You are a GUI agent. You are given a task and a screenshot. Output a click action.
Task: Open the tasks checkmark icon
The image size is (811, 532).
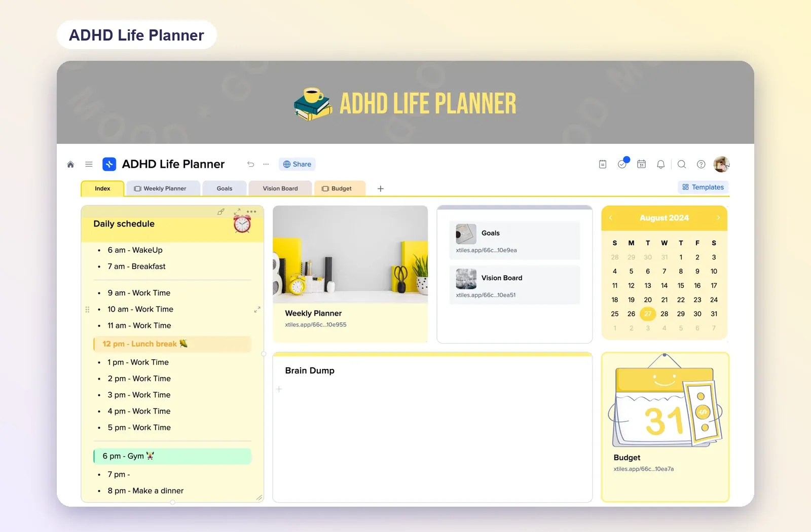pyautogui.click(x=622, y=164)
